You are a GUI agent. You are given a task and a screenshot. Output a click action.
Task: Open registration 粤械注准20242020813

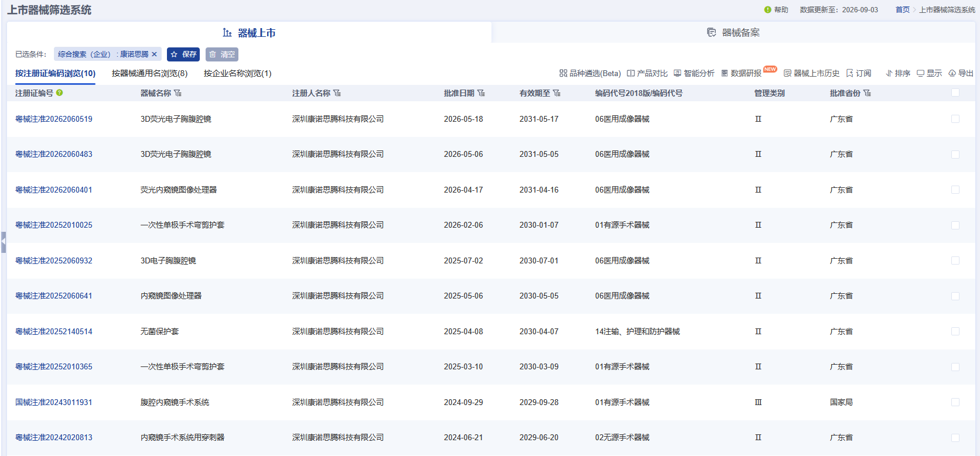click(x=54, y=437)
